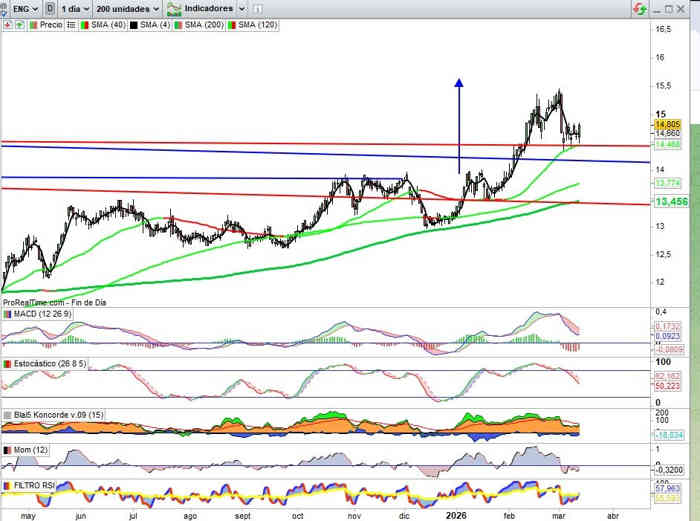Open the ENG ticker dropdown
This screenshot has width=700, height=521.
coord(20,8)
